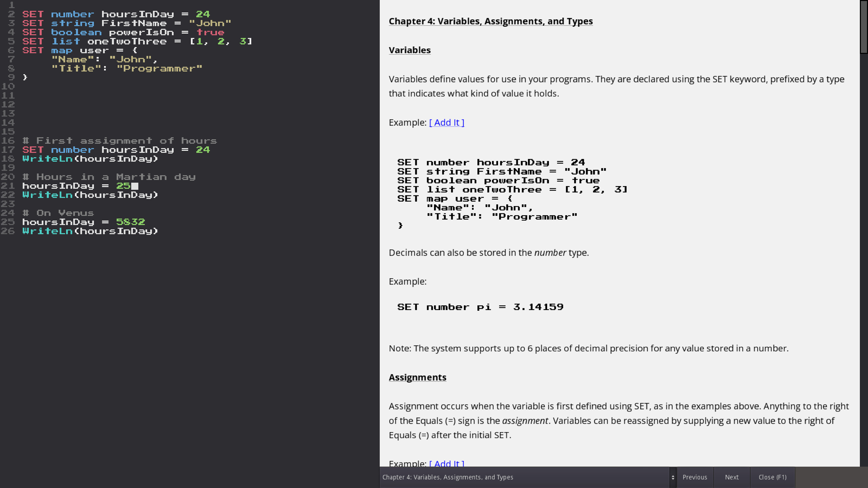Click the SET number pi example code
The height and width of the screenshot is (488, 868).
480,307
